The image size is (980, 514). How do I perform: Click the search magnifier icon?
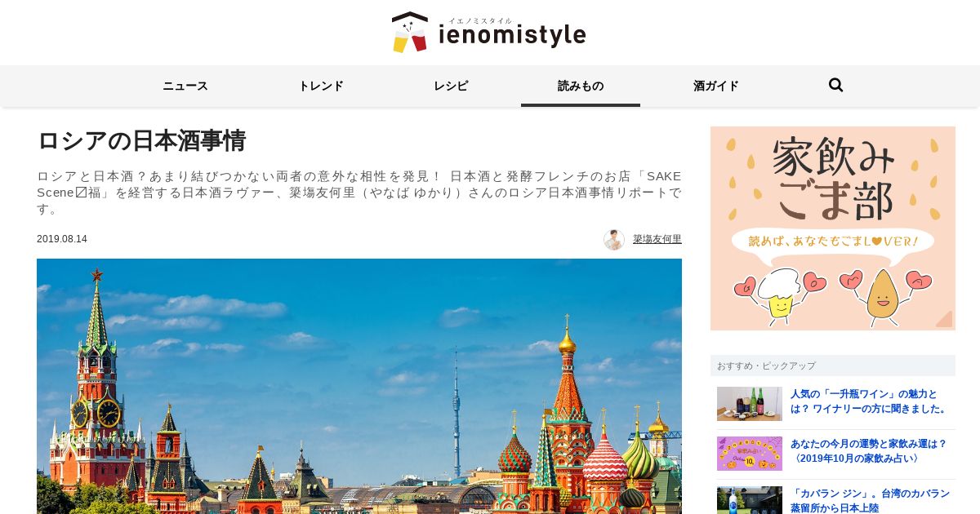835,85
